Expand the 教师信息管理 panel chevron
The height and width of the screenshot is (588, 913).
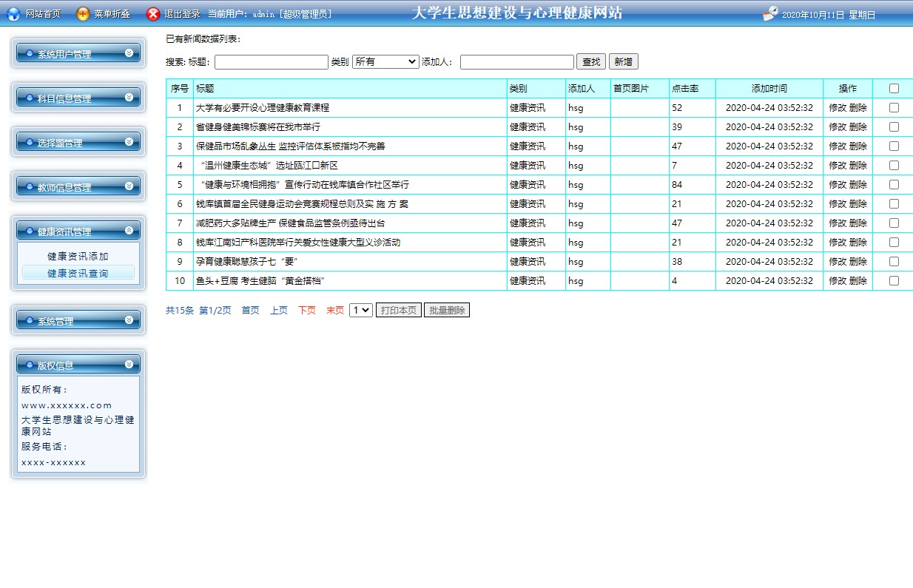click(x=129, y=186)
